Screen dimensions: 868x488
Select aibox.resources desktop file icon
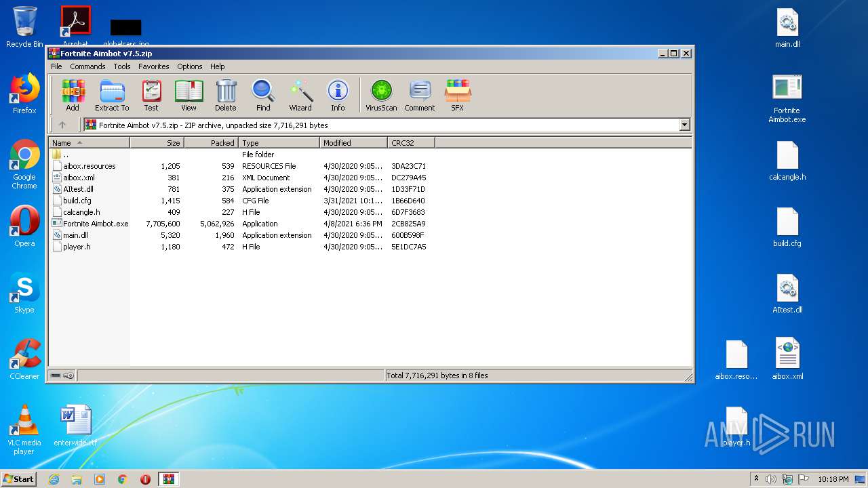pos(736,359)
